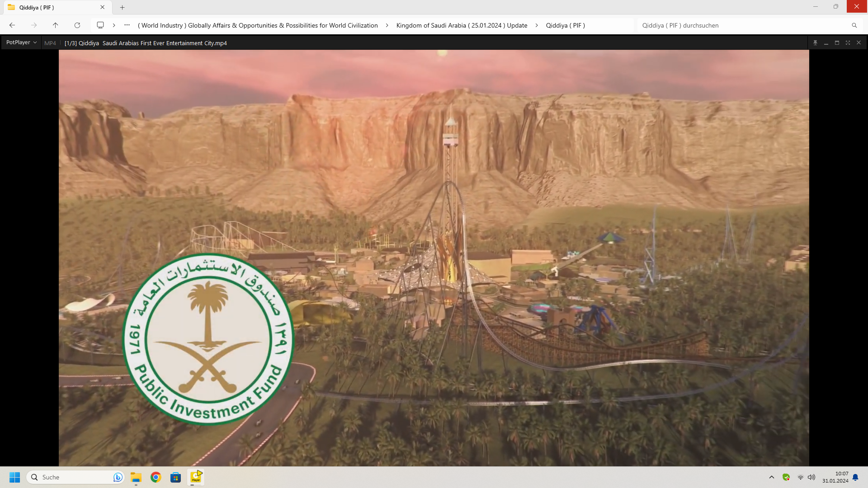Image resolution: width=868 pixels, height=488 pixels.
Task: Go up one folder level
Action: (55, 25)
